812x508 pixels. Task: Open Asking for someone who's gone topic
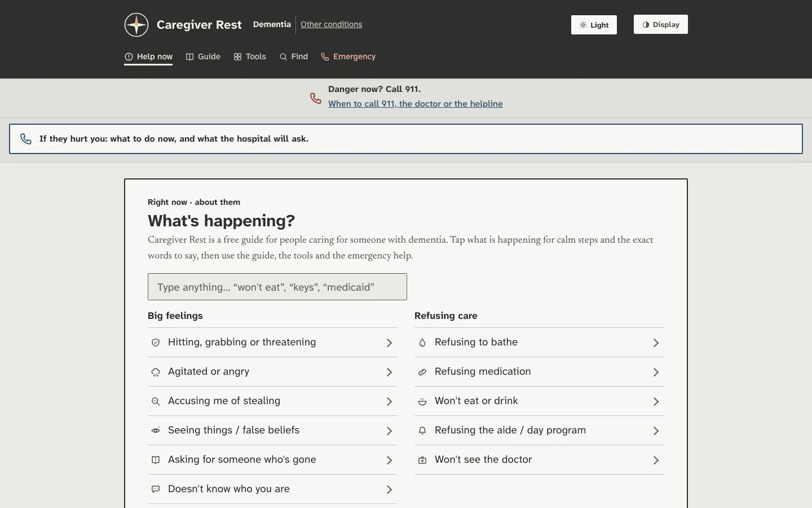click(x=272, y=460)
